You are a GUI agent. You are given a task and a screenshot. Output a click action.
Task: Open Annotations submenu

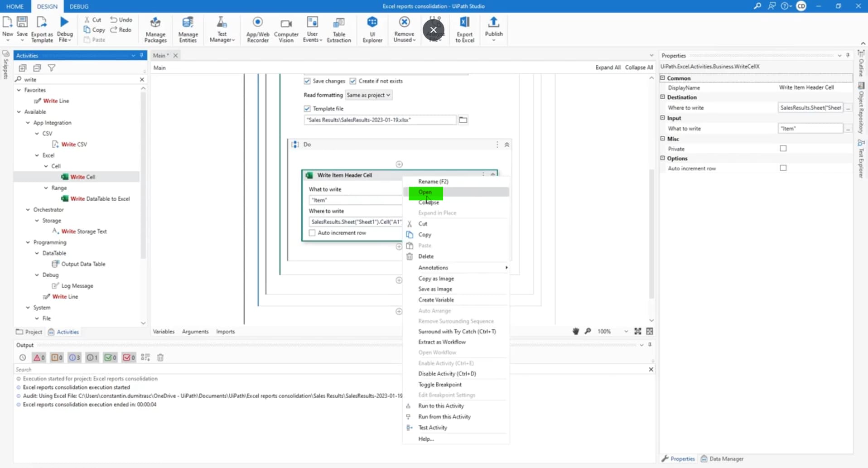456,268
